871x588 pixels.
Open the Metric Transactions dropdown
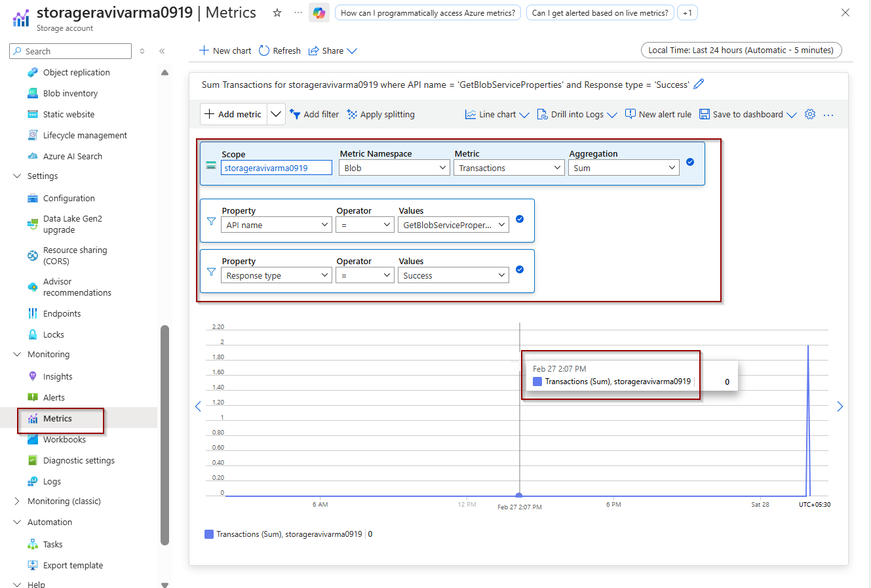509,168
